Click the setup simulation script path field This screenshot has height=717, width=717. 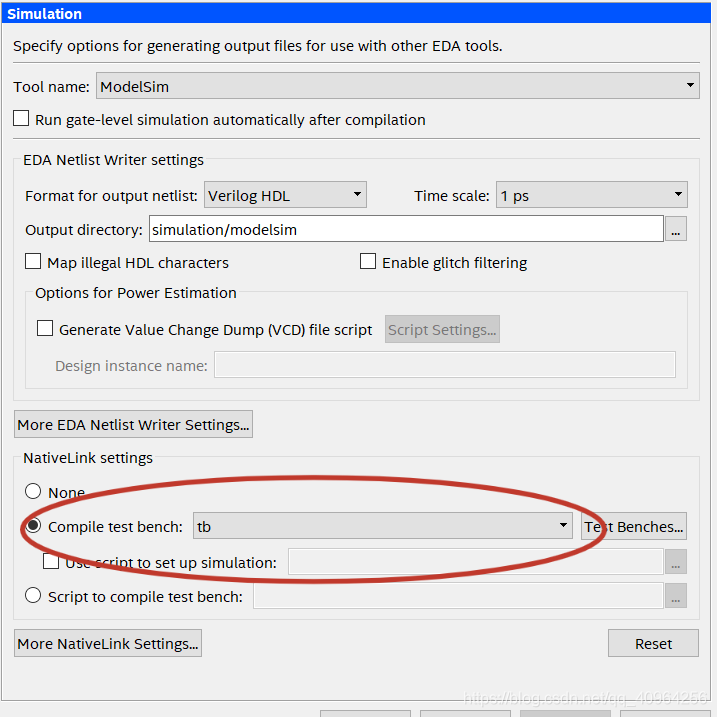point(476,562)
